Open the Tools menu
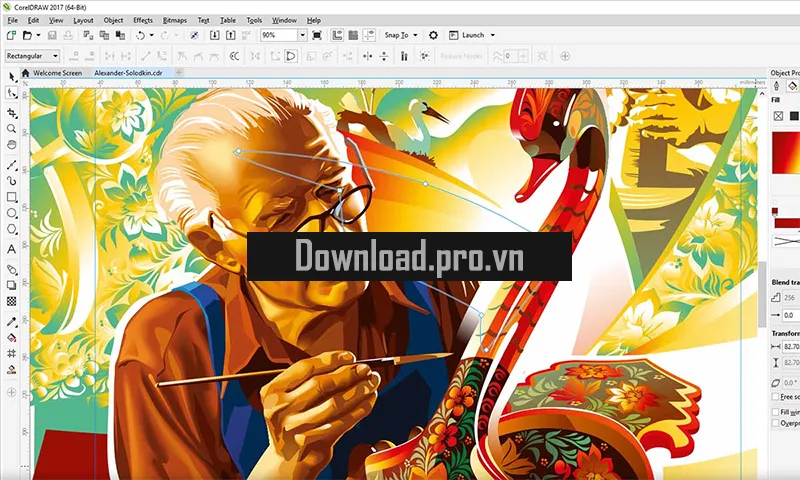Image resolution: width=800 pixels, height=480 pixels. [x=254, y=20]
